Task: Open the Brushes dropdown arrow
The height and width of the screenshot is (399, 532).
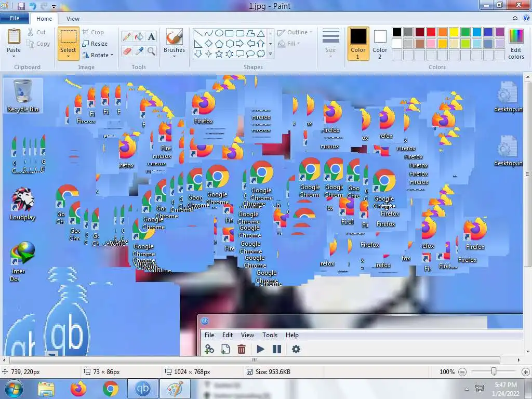Action: (x=175, y=56)
